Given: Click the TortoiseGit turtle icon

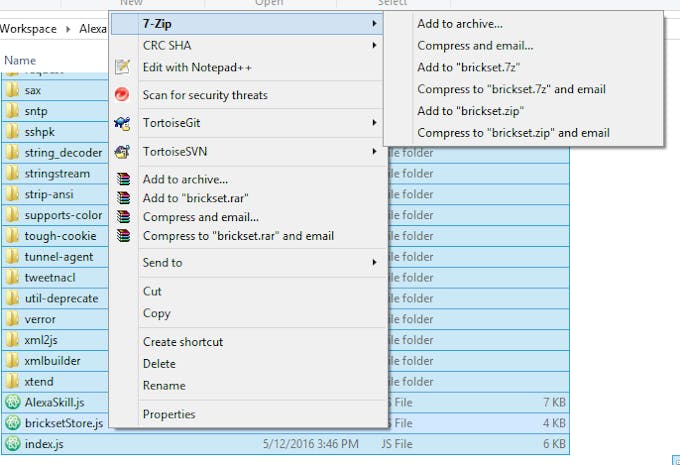Looking at the screenshot, I should 122,123.
